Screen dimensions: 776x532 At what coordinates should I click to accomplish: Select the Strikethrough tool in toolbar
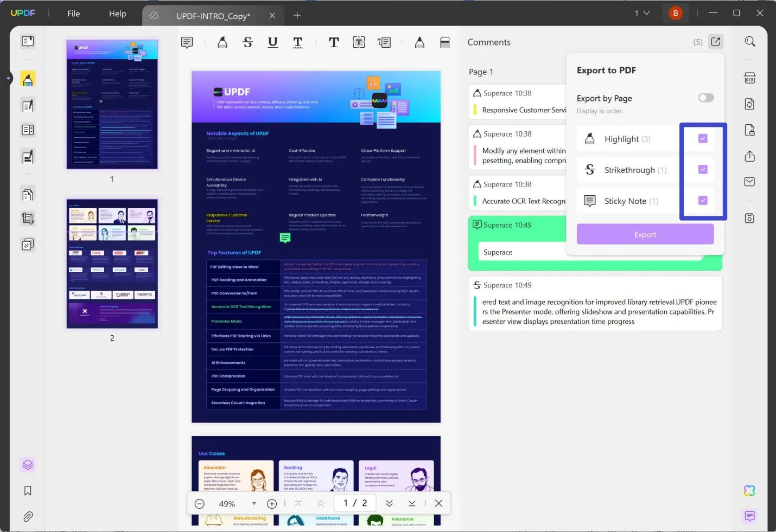coord(247,42)
